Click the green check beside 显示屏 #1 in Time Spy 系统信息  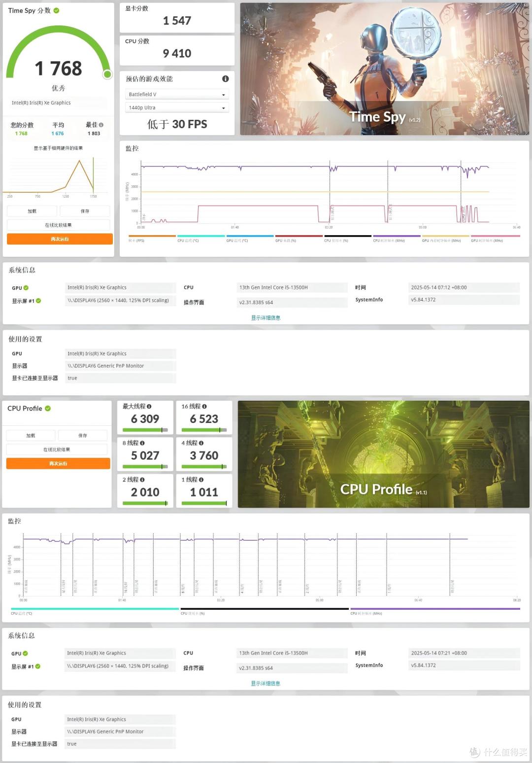pyautogui.click(x=38, y=301)
